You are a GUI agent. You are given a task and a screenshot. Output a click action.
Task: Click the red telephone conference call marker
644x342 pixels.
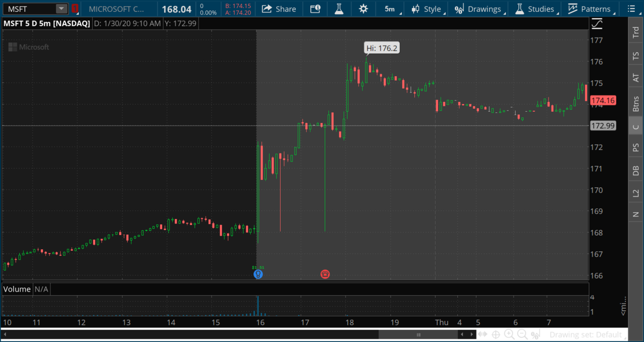coord(325,274)
